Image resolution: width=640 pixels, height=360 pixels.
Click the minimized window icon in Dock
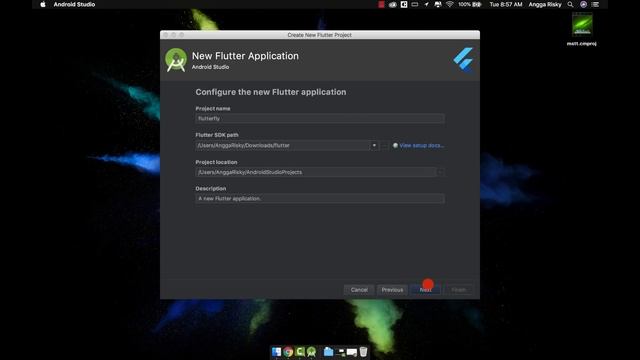click(x=351, y=351)
